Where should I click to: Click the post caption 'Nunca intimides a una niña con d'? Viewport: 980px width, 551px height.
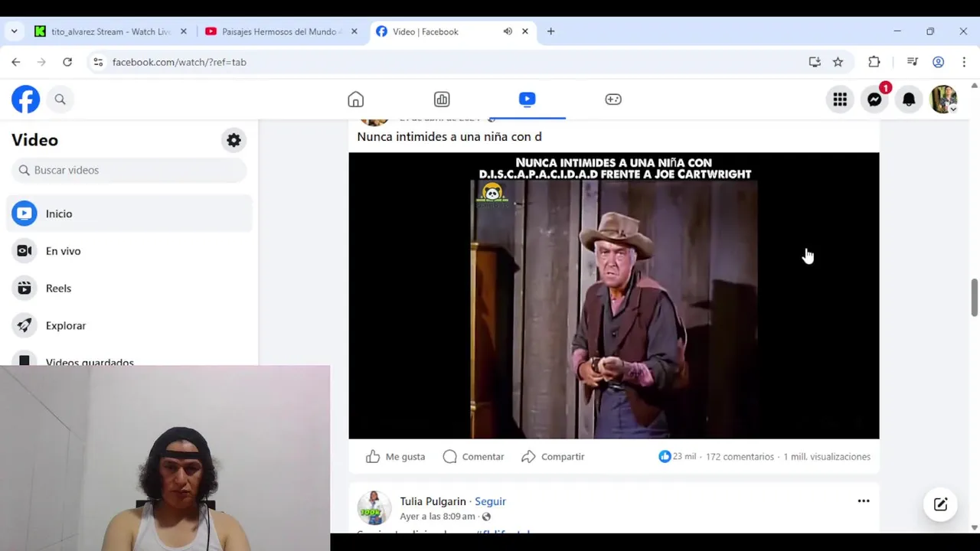[x=449, y=137]
